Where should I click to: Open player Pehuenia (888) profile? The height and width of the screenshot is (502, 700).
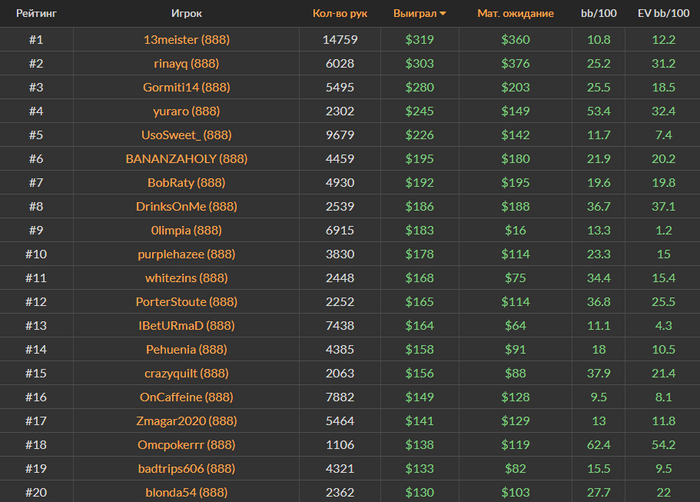click(x=187, y=349)
